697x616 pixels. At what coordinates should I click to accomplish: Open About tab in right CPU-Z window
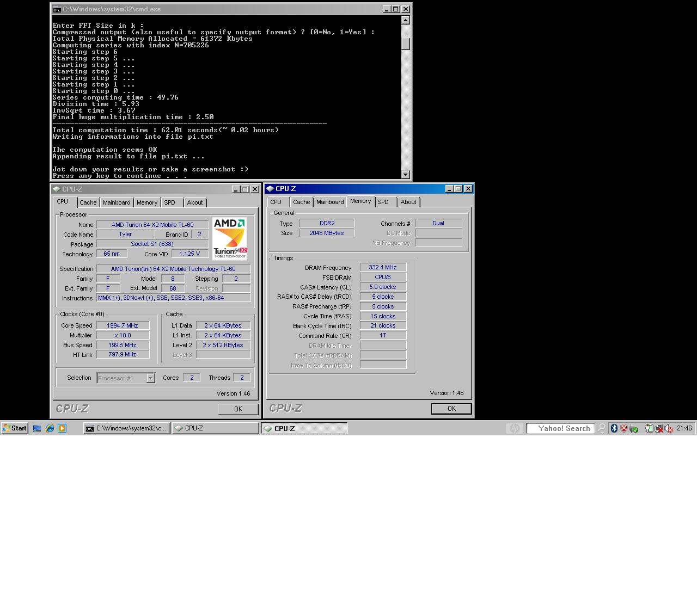coord(408,202)
